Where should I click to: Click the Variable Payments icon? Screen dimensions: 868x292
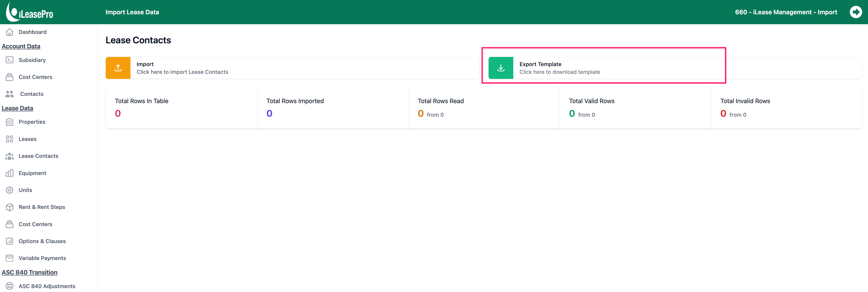pyautogui.click(x=9, y=258)
